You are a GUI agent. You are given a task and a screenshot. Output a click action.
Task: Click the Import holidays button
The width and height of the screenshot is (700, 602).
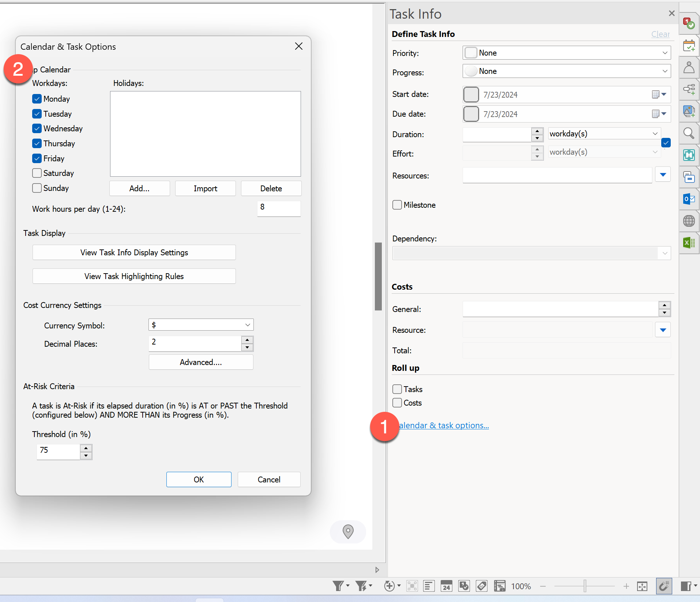[x=205, y=188]
